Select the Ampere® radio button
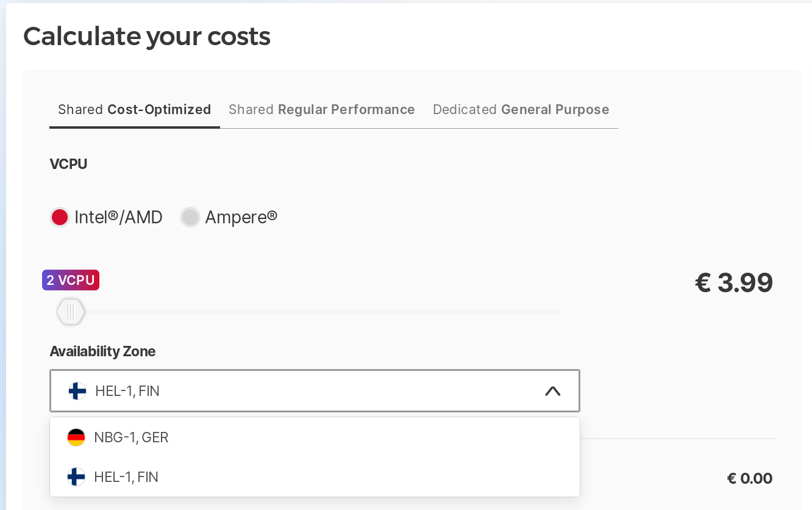This screenshot has width=812, height=510. pyautogui.click(x=190, y=217)
